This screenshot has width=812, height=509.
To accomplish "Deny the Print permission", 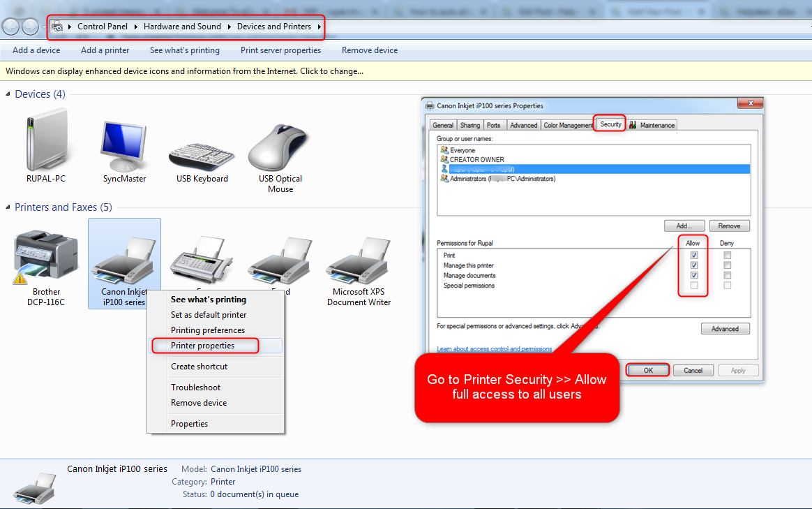I will click(x=727, y=255).
